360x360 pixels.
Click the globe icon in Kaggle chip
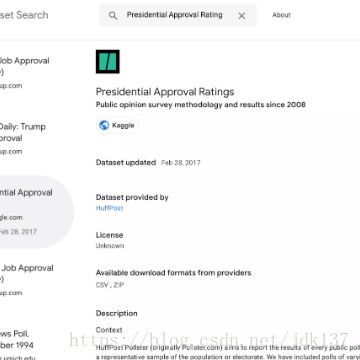point(104,125)
